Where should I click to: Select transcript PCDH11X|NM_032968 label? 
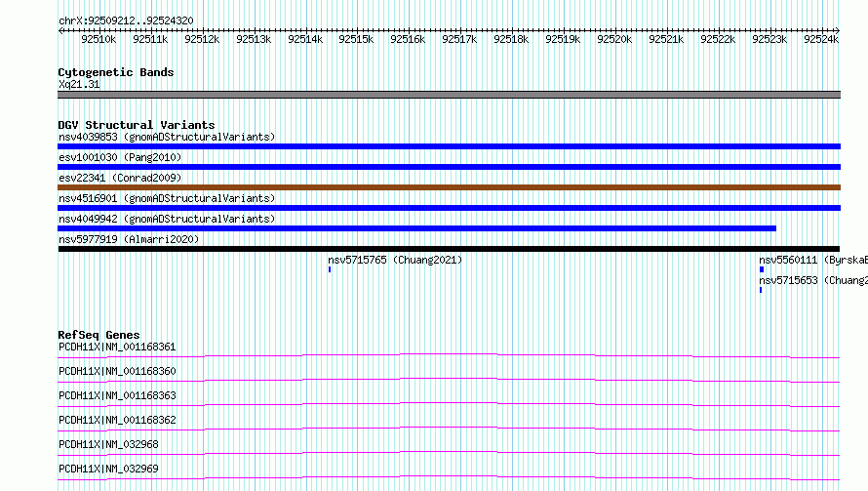(108, 444)
